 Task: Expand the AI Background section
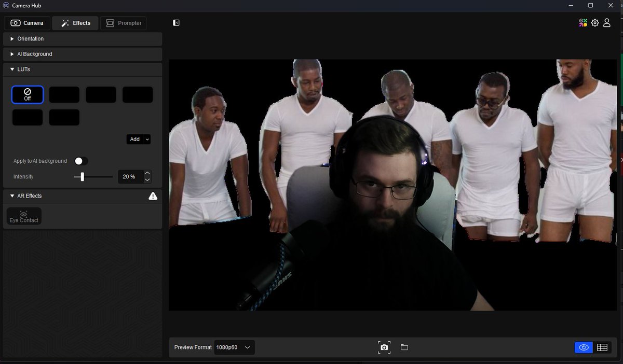click(83, 54)
